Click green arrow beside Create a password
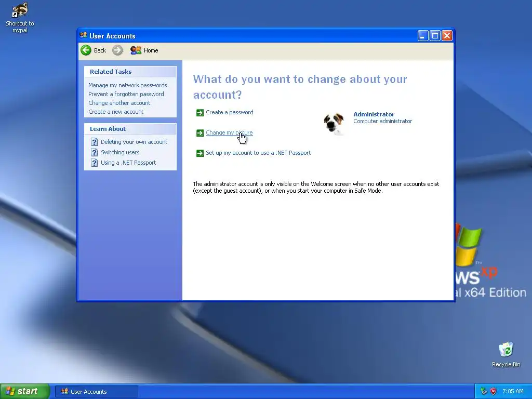 pyautogui.click(x=200, y=113)
